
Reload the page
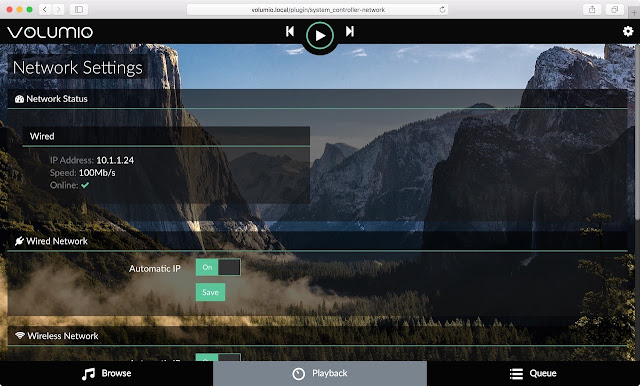tap(442, 9)
